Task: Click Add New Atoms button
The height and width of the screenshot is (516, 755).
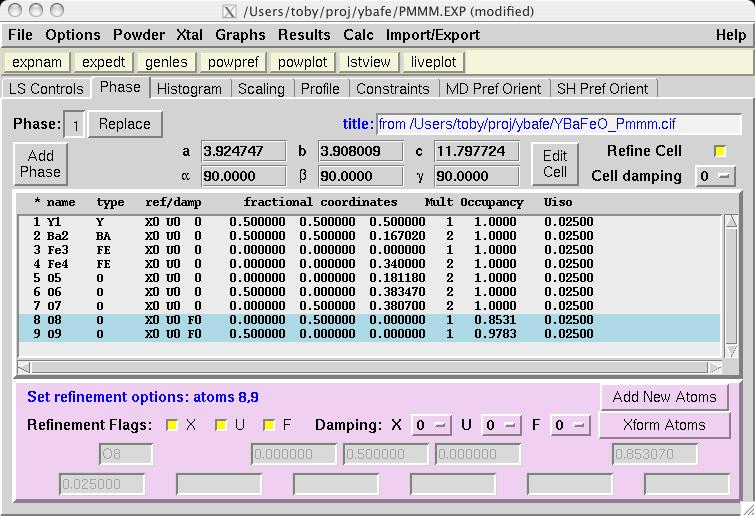Action: [664, 397]
